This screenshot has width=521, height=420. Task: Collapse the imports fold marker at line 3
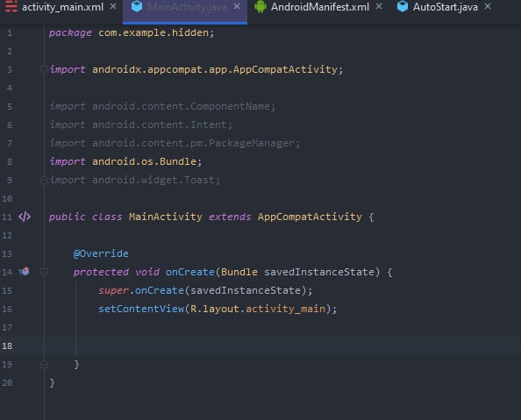click(44, 69)
